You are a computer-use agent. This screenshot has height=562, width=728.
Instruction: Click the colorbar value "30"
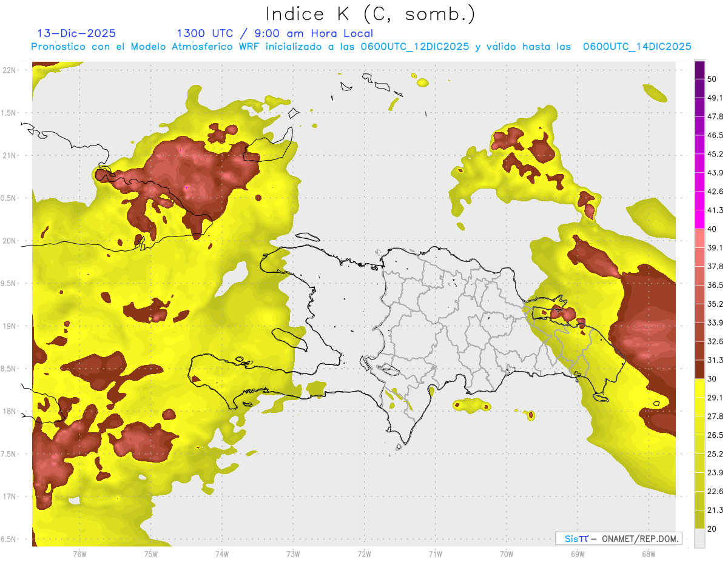click(712, 379)
